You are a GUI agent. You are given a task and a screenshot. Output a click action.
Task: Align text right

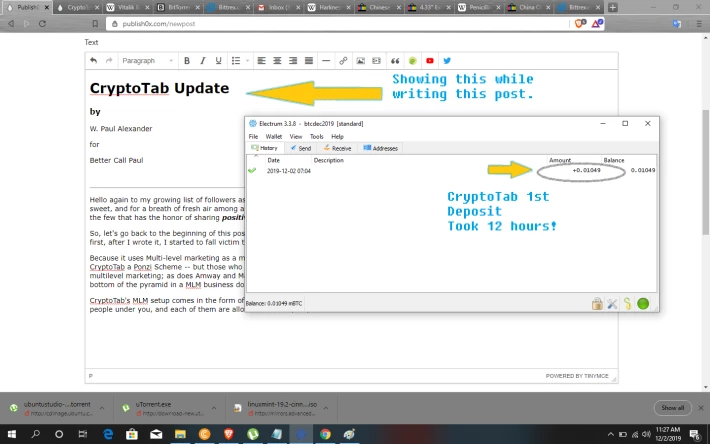pos(293,61)
